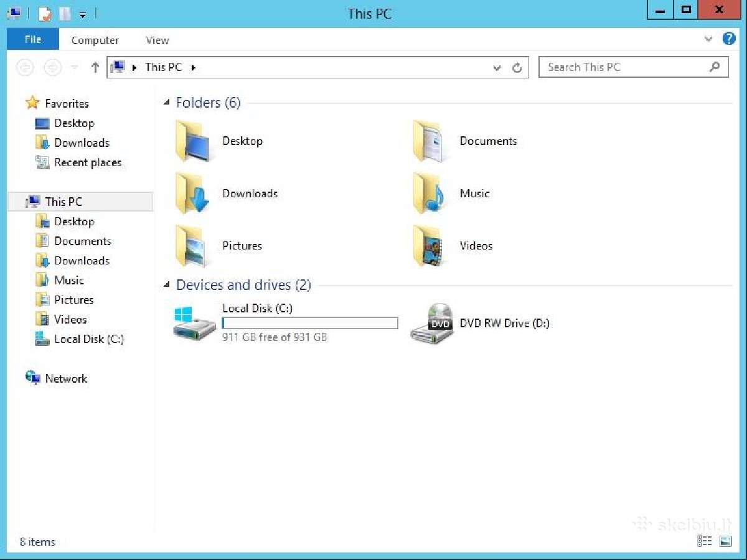Switch to large icons view using the status bar icon
The image size is (747, 560).
726,541
